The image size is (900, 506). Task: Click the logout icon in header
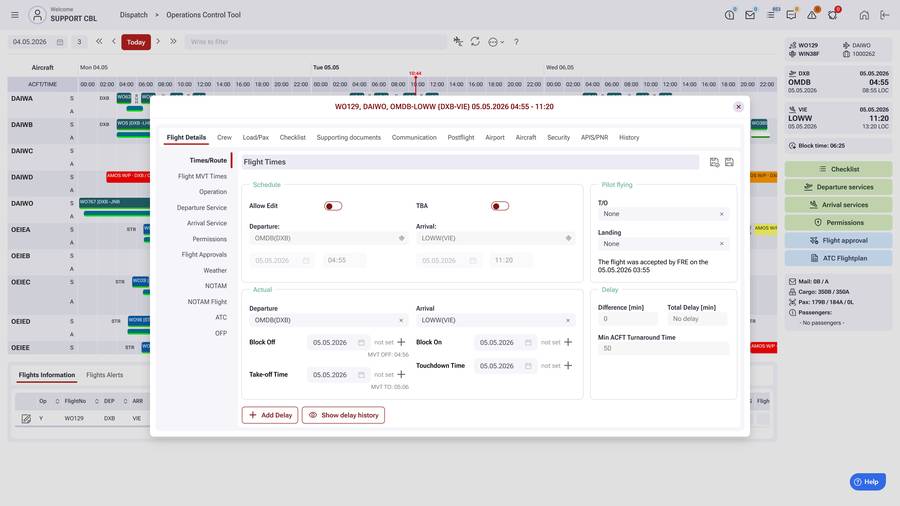pos(885,15)
